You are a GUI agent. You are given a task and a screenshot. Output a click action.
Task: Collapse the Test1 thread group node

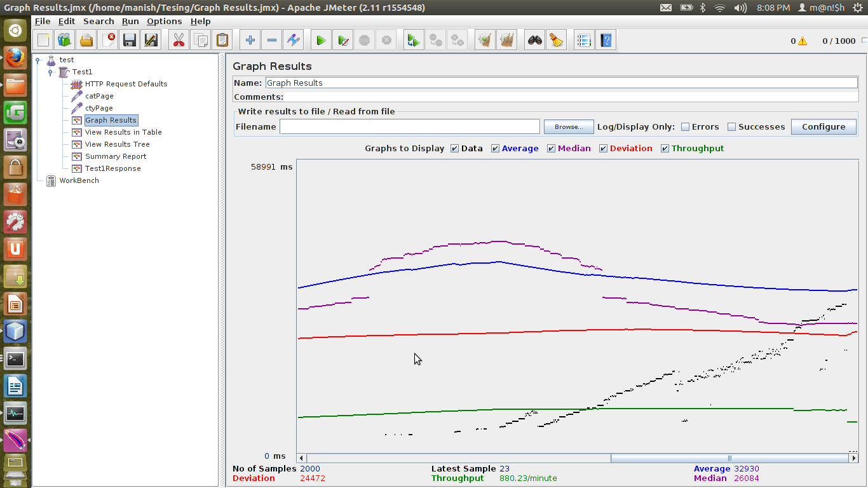tap(50, 72)
